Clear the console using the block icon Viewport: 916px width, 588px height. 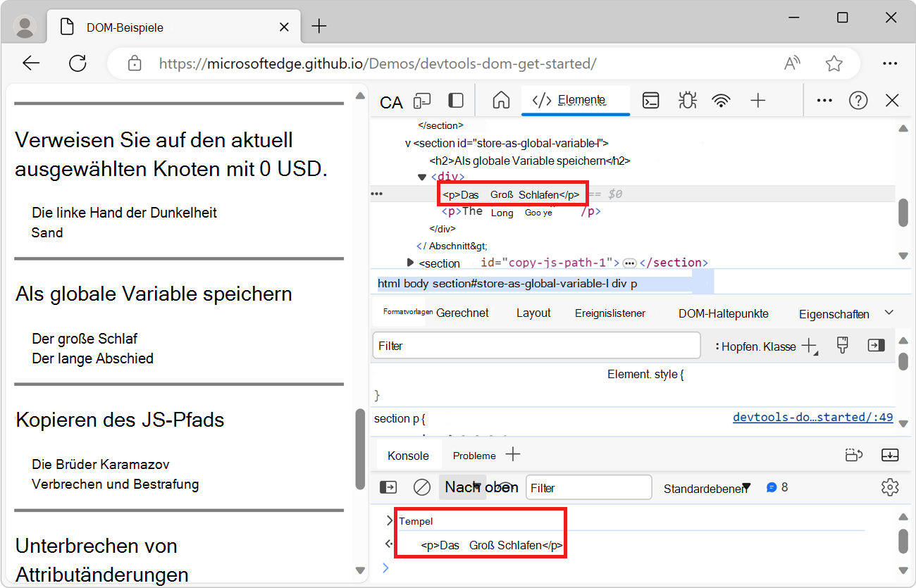point(420,487)
